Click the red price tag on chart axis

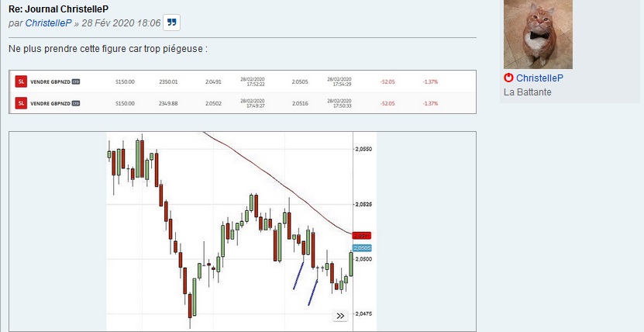click(x=361, y=235)
